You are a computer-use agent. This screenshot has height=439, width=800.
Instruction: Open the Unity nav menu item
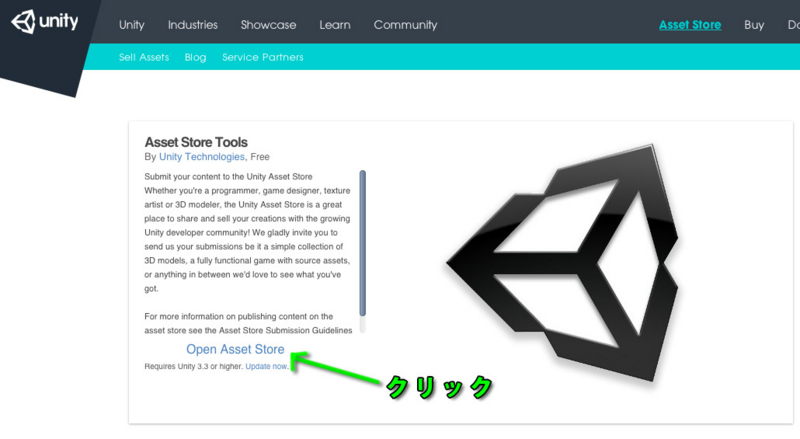click(x=132, y=25)
